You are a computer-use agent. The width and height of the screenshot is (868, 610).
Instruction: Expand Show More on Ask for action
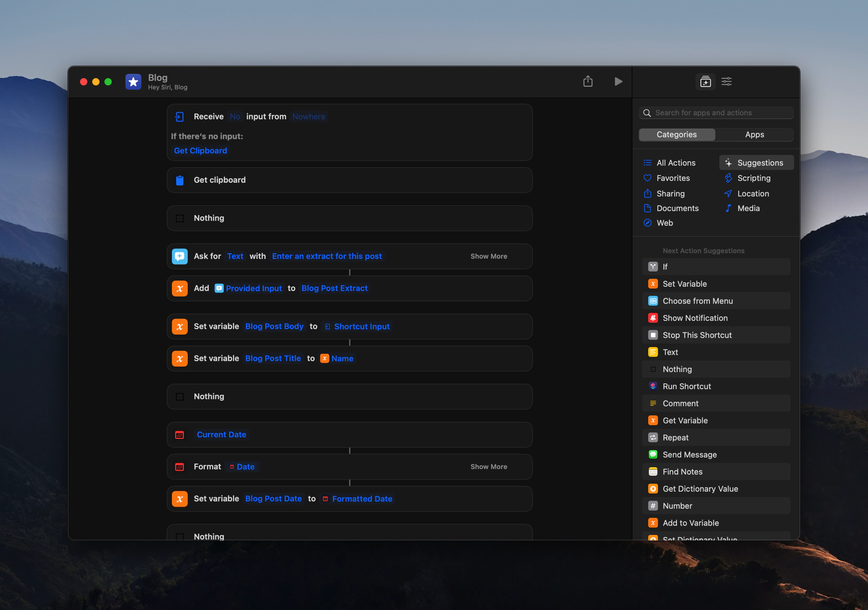[489, 256]
